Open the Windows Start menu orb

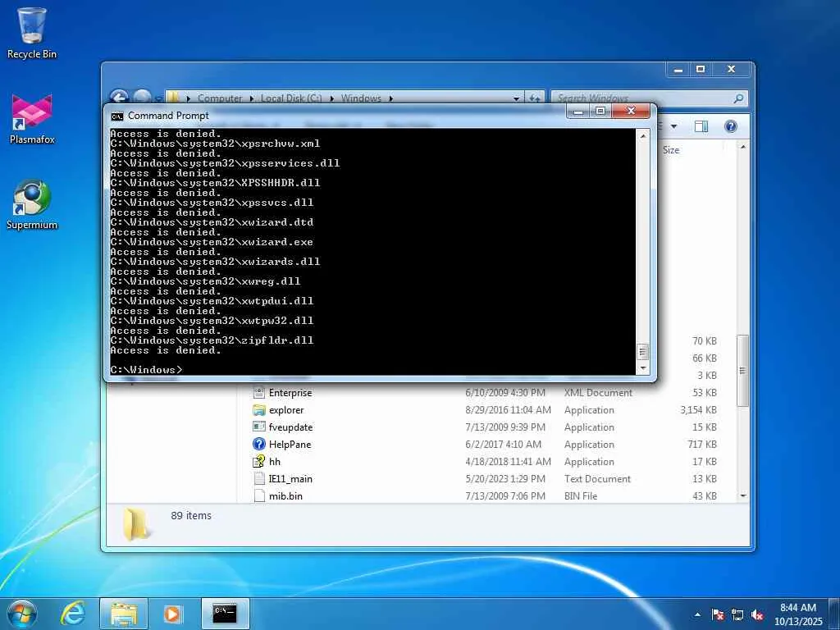click(22, 614)
